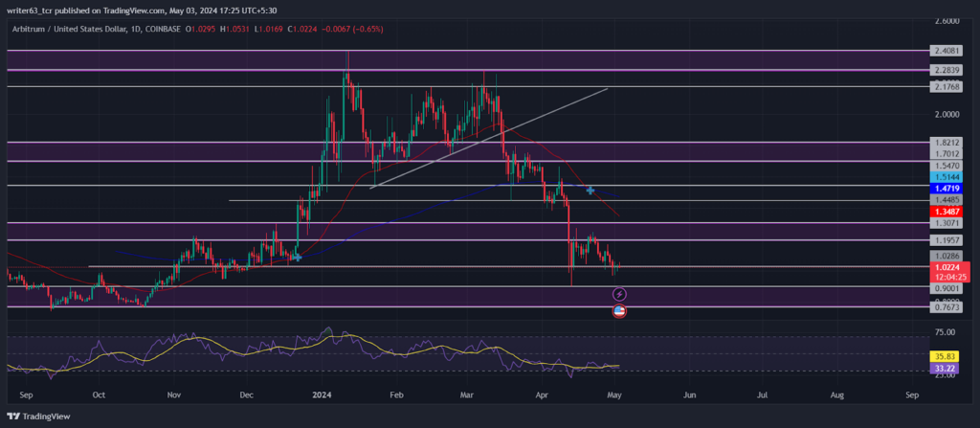Click the Apr label on the time axis
Screen dimensions: 980x428
click(542, 395)
